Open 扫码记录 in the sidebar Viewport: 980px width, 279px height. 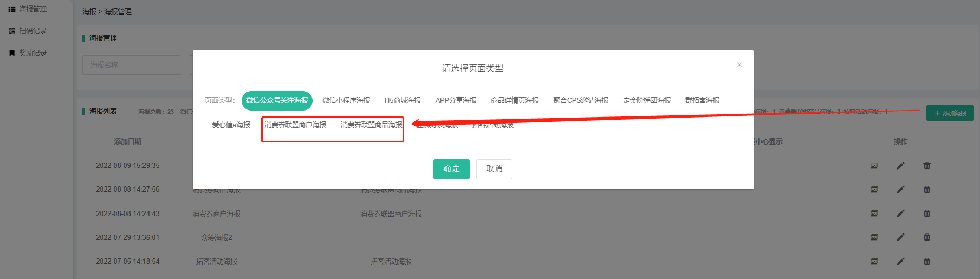point(28,31)
